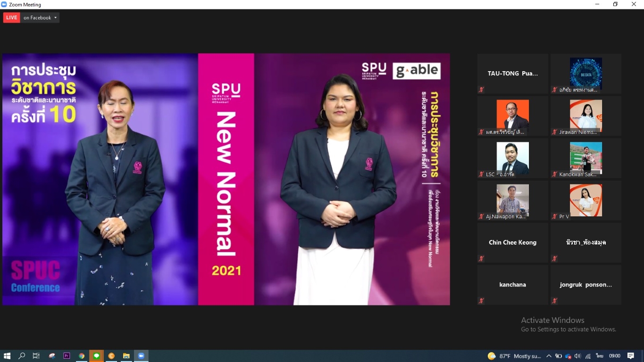This screenshot has height=362, width=644.
Task: Switch to Zoom in the taskbar
Action: click(x=141, y=356)
